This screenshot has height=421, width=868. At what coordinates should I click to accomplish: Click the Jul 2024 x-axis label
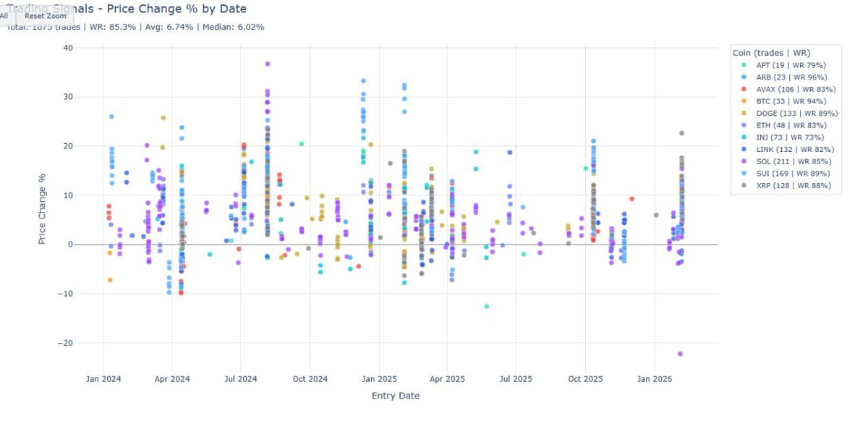tap(241, 378)
